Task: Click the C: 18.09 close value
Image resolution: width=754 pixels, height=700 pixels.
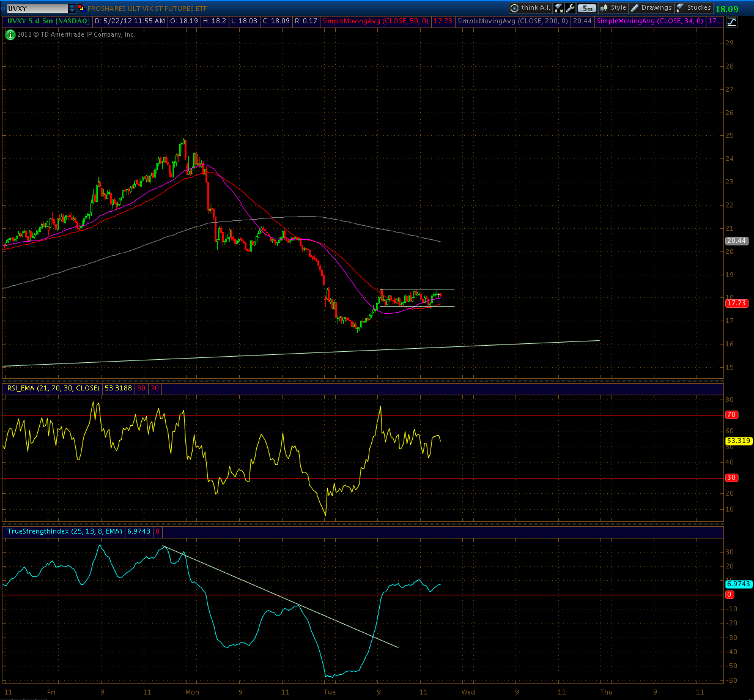Action: pos(276,21)
